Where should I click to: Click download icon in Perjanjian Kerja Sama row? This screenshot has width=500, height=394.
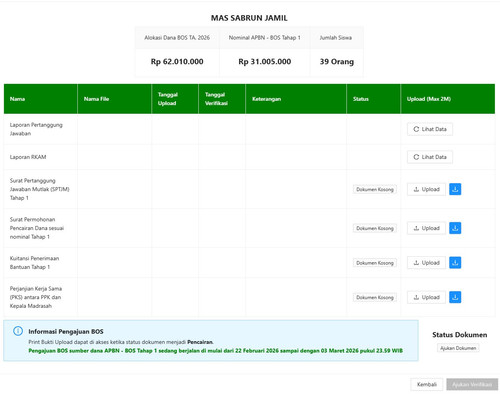pyautogui.click(x=455, y=297)
